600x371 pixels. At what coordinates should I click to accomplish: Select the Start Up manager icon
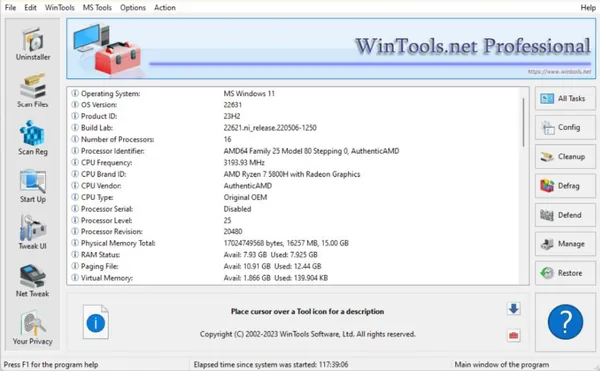point(33,186)
